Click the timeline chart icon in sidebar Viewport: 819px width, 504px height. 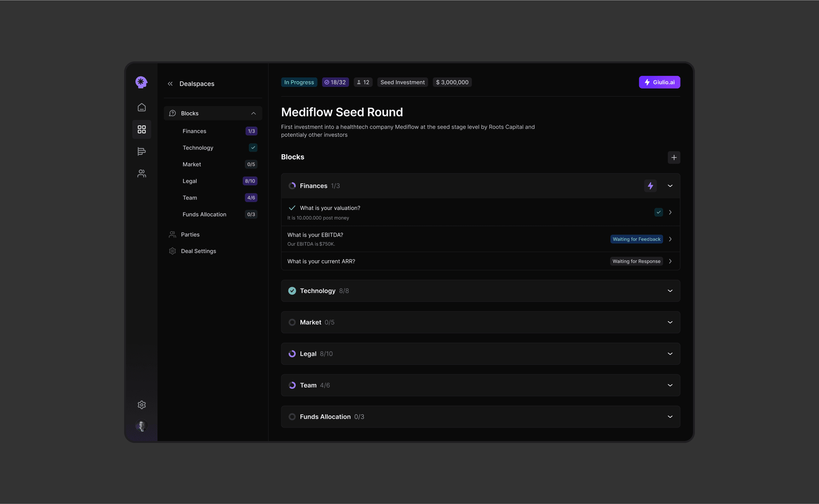[x=141, y=151]
